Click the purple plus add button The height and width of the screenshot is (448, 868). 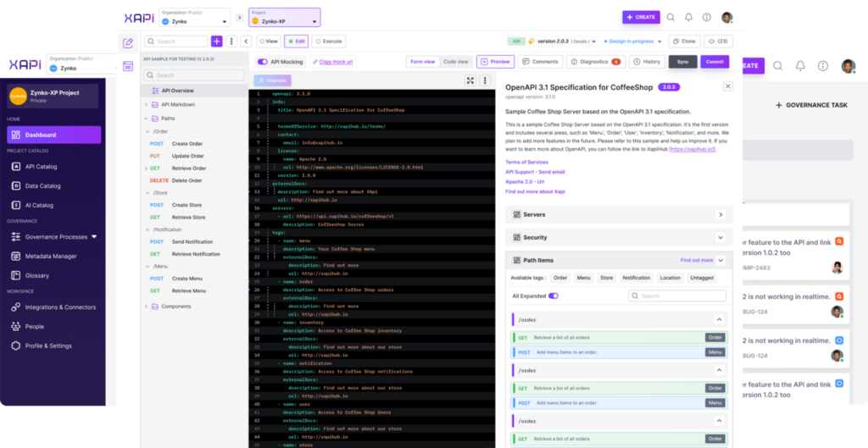[x=217, y=41]
